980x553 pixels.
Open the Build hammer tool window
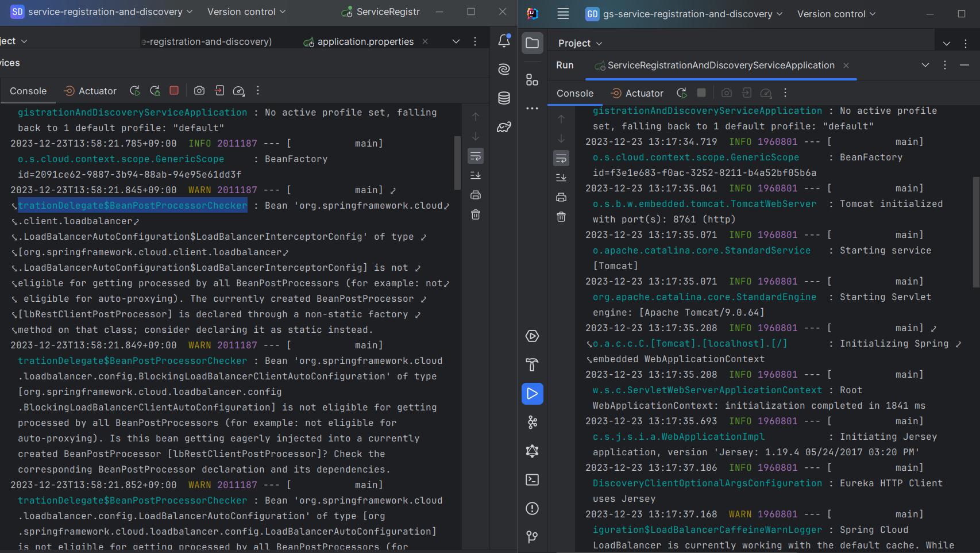coord(533,365)
